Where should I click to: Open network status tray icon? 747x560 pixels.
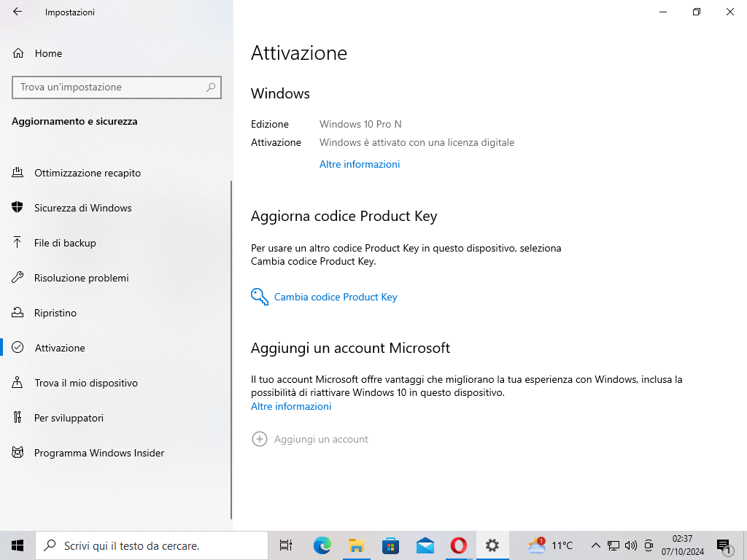[613, 545]
